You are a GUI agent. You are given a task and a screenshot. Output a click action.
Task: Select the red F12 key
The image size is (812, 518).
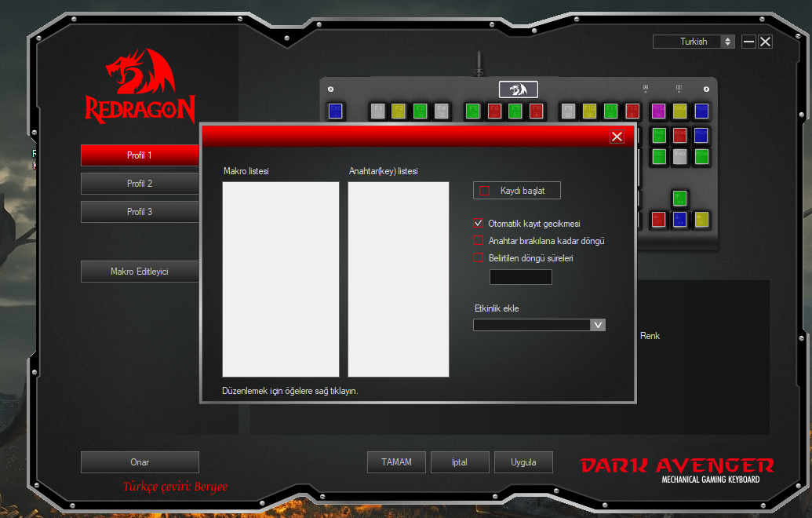click(x=632, y=111)
